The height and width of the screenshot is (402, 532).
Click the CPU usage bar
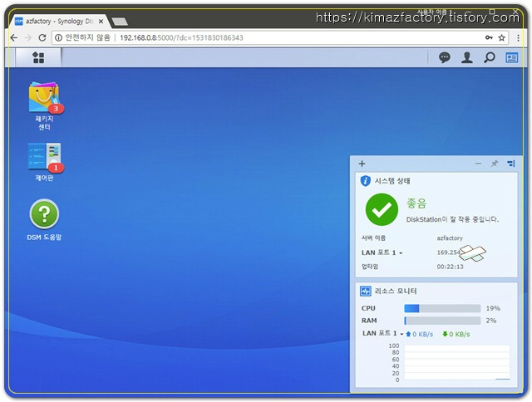tap(442, 308)
